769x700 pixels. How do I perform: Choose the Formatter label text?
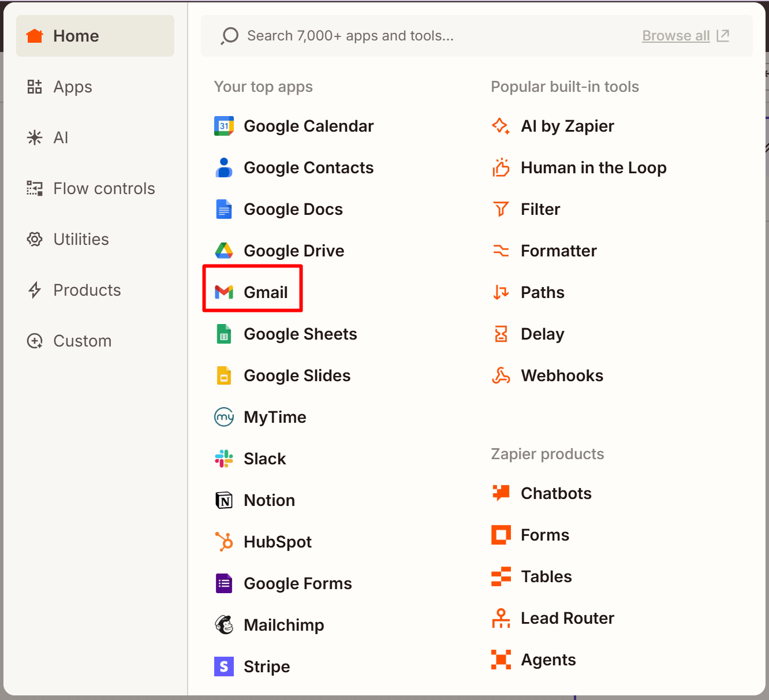click(x=559, y=251)
